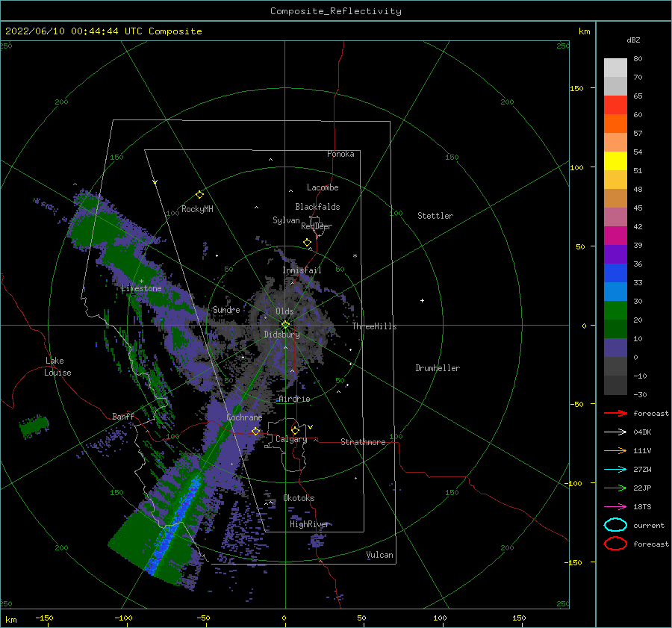This screenshot has height=628, width=672.
Task: Click the Banff label
Action: point(123,416)
